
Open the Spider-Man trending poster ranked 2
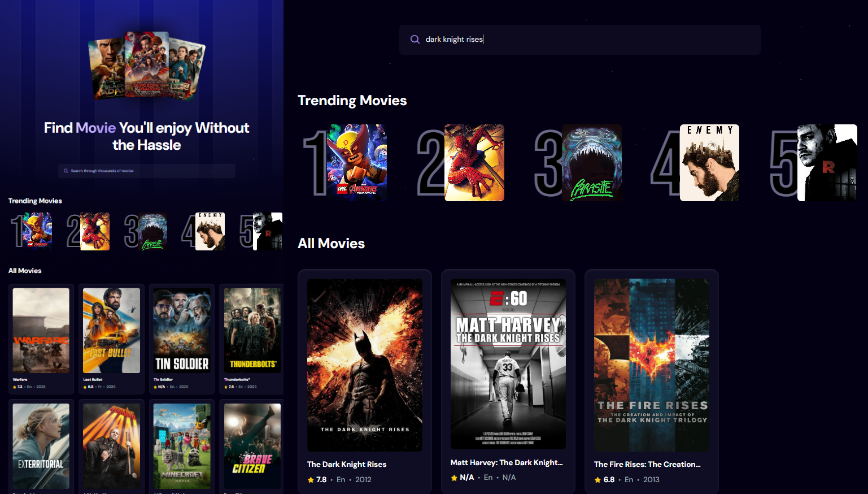474,163
